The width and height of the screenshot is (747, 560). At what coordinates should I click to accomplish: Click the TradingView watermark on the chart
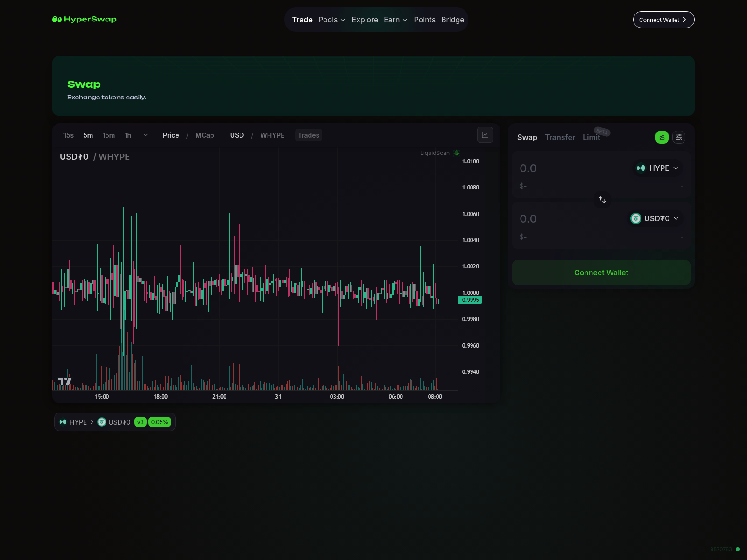[x=65, y=381]
